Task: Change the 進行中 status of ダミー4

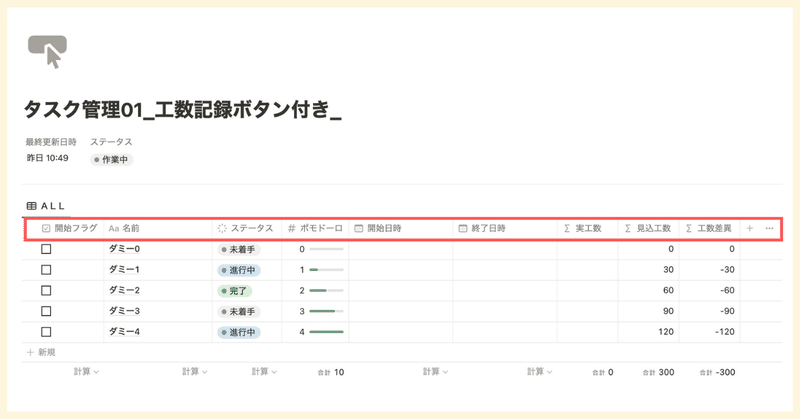Action: 239,332
